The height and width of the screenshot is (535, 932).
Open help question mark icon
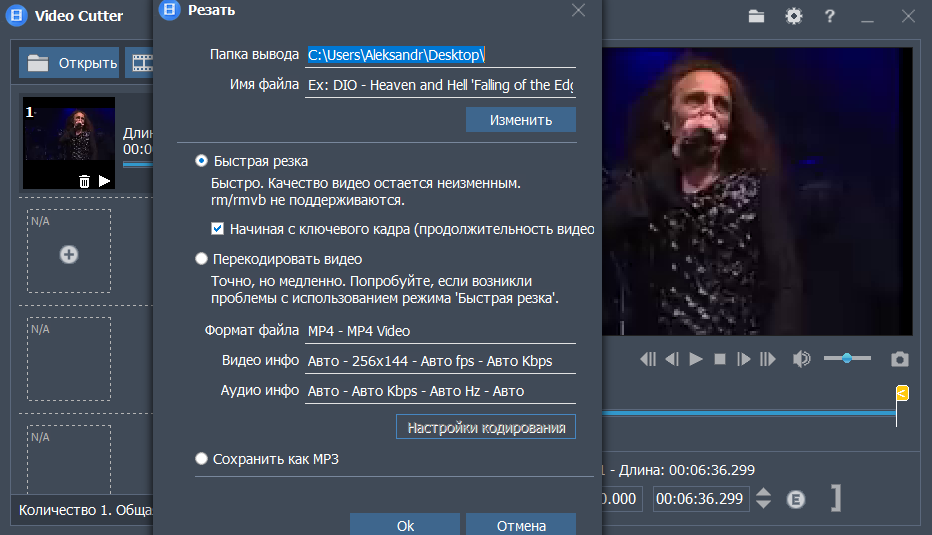[x=830, y=16]
